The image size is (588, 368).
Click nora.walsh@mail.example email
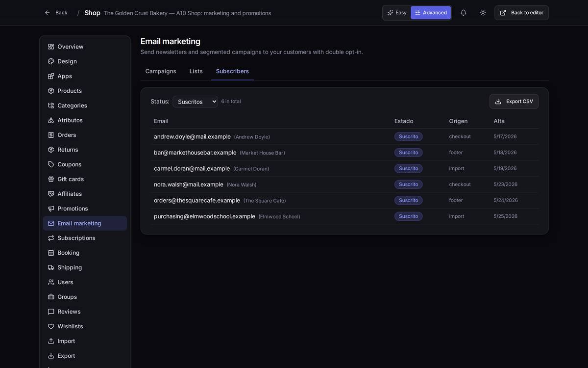click(x=189, y=184)
